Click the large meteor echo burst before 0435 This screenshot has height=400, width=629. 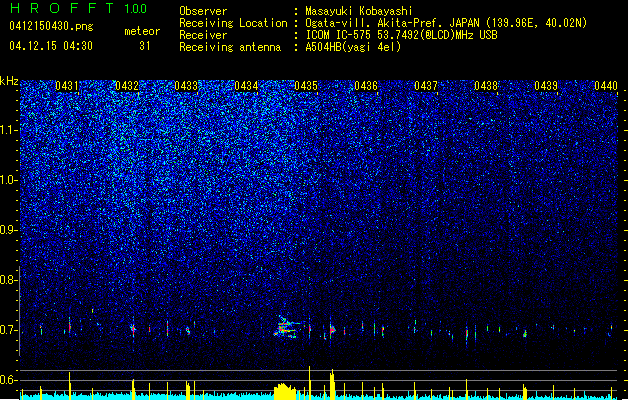pyautogui.click(x=286, y=327)
